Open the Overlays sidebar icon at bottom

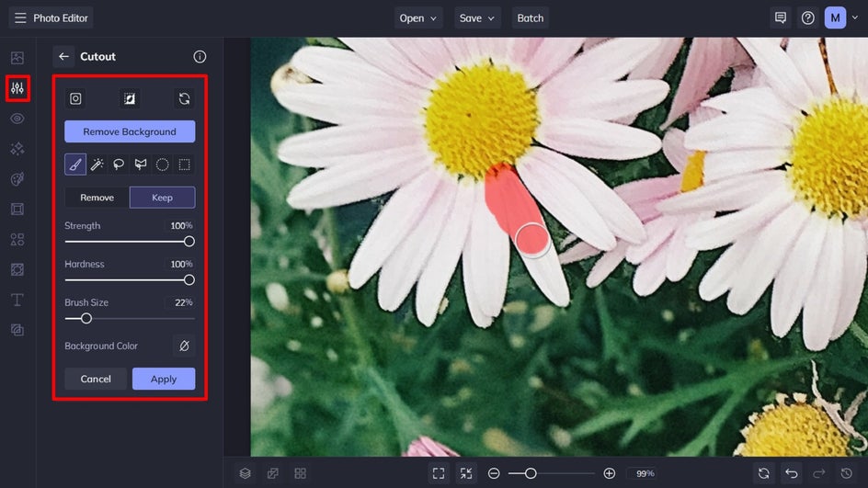click(17, 330)
